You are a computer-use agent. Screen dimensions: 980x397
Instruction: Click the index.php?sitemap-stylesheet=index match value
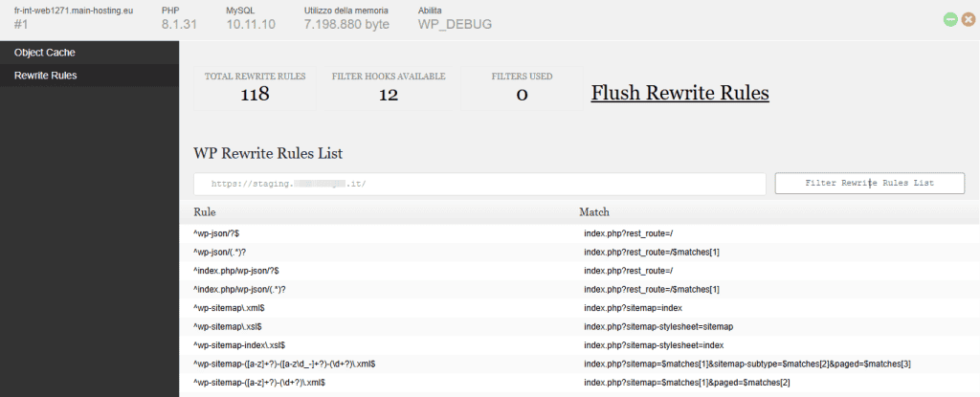point(654,344)
